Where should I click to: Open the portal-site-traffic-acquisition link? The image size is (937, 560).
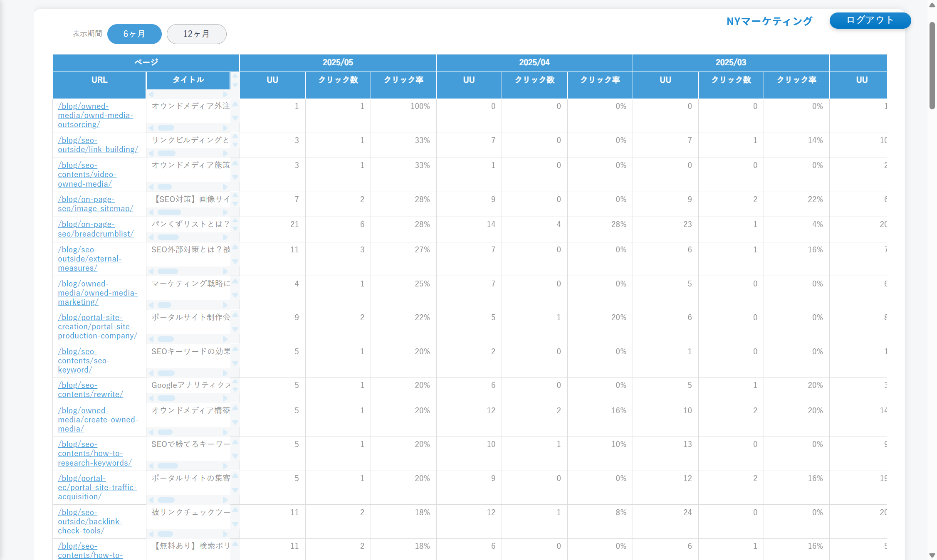coord(97,487)
